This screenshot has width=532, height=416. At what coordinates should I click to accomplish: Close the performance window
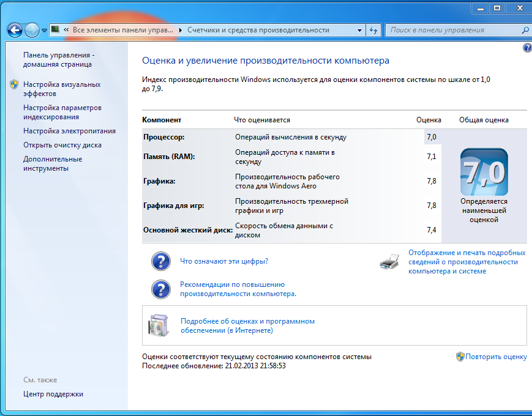pyautogui.click(x=519, y=8)
